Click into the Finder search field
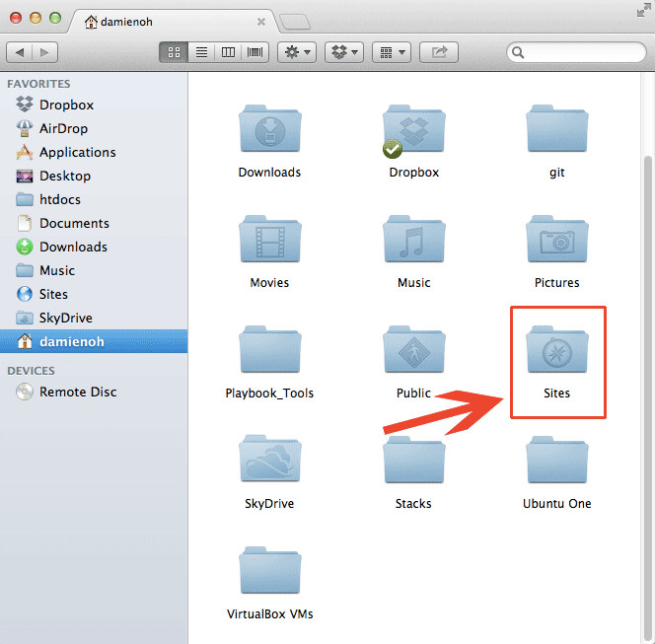Viewport: 655px width, 644px height. click(576, 52)
